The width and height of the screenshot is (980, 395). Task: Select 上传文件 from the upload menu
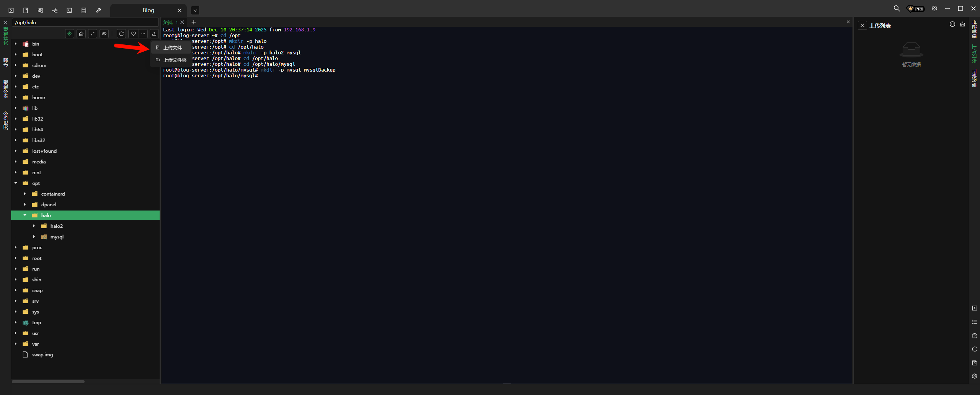pyautogui.click(x=172, y=47)
